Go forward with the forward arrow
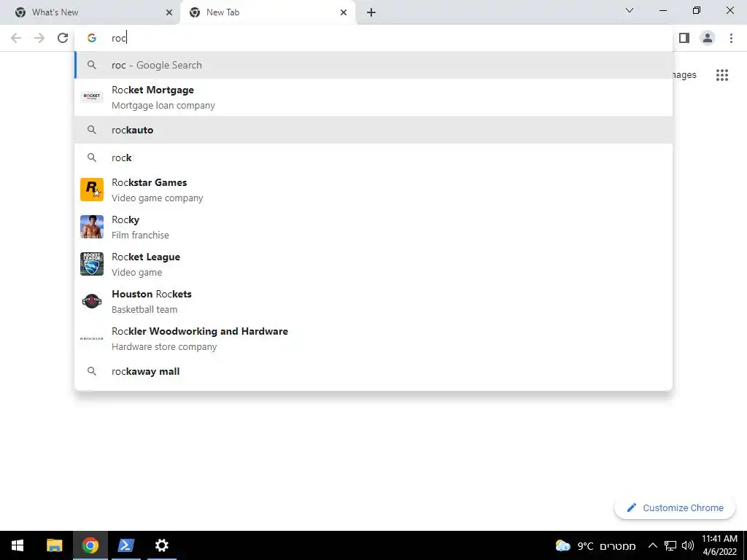747x560 pixels. click(39, 38)
